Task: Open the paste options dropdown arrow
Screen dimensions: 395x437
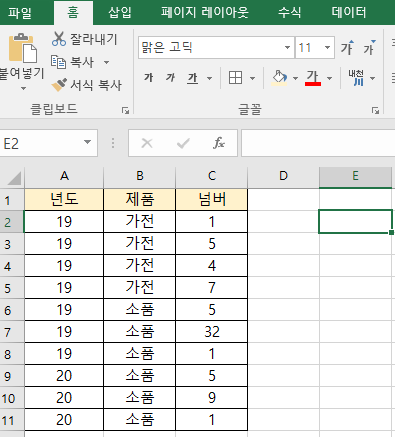Action: [23, 89]
